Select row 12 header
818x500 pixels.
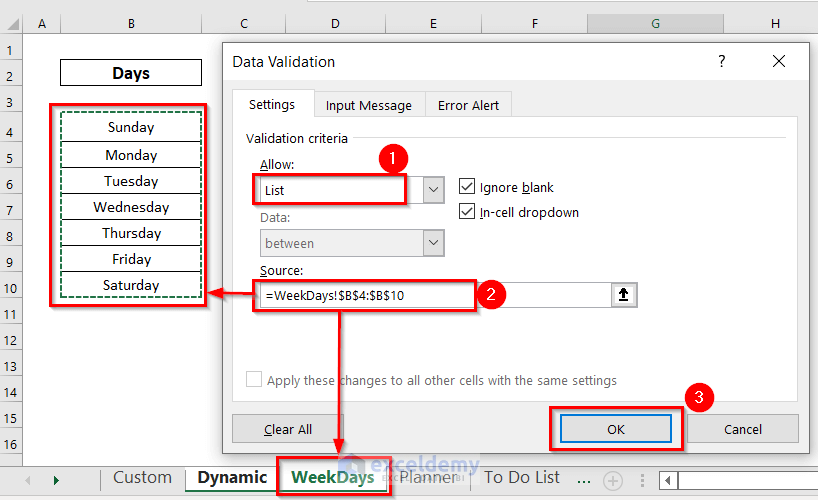(10, 341)
